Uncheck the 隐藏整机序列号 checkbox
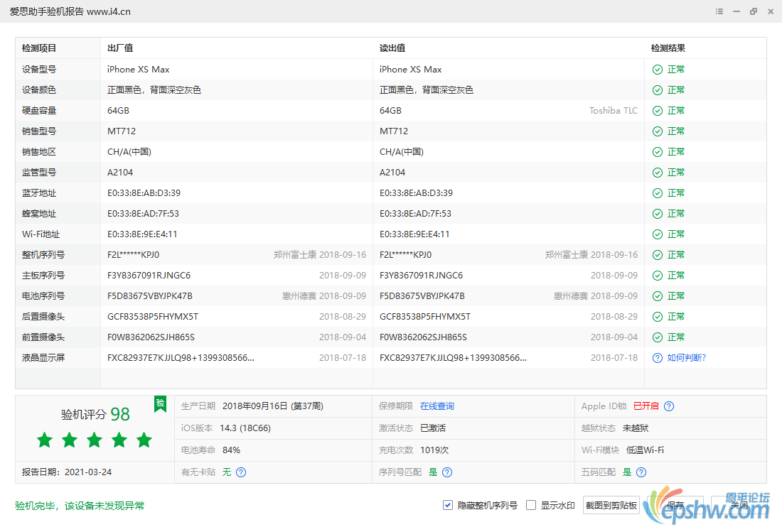The image size is (782, 532). pos(448,505)
